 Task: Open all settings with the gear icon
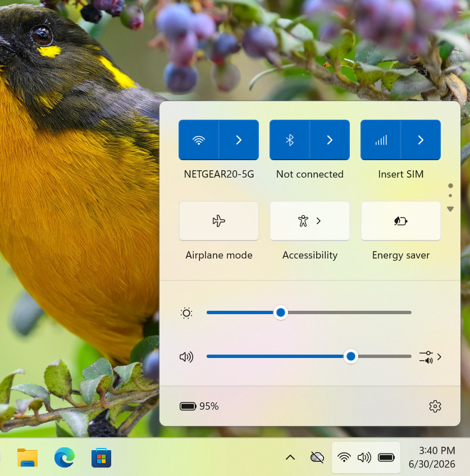(435, 406)
